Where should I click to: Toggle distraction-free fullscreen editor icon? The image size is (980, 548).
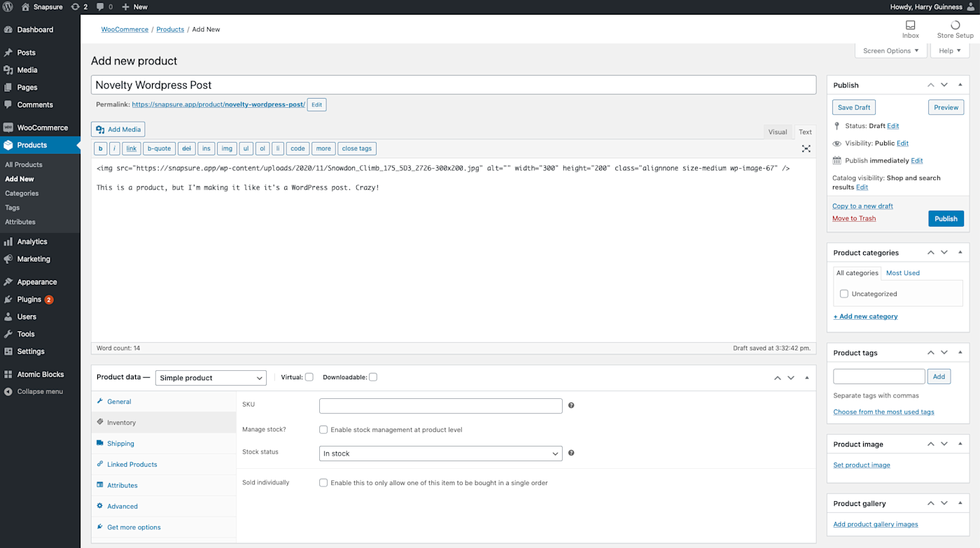click(x=806, y=148)
